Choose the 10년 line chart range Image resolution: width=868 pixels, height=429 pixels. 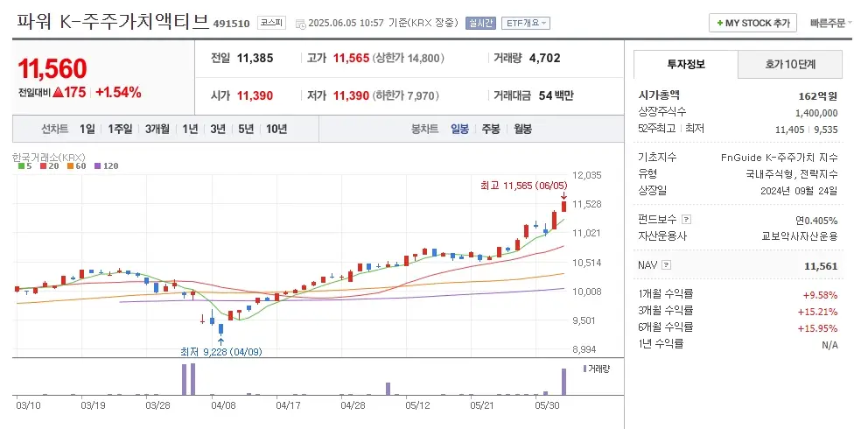pos(276,129)
